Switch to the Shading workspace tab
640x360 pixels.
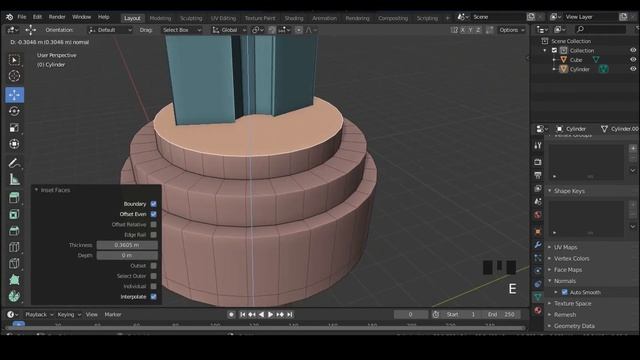pyautogui.click(x=293, y=18)
